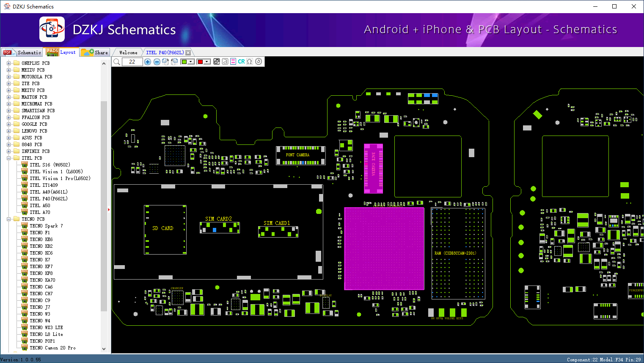The width and height of the screenshot is (644, 363).
Task: Expand the MOTOROLA PCB folder
Action: [x=8, y=77]
